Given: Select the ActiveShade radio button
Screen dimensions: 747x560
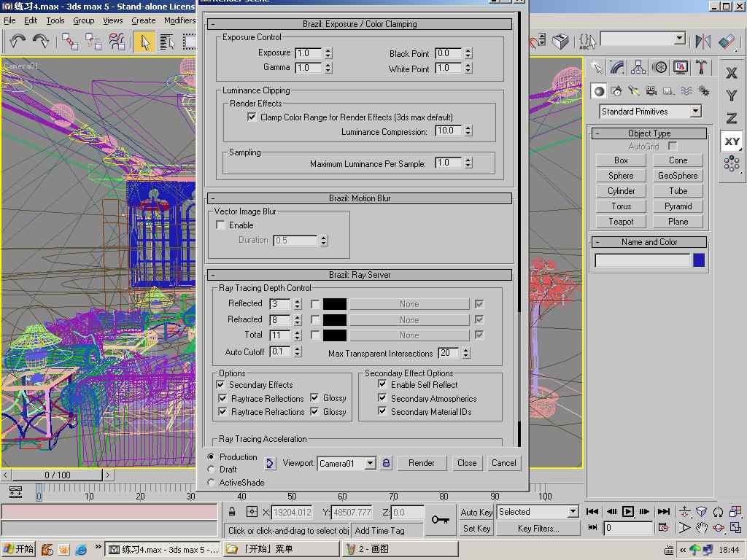Looking at the screenshot, I should pyautogui.click(x=211, y=483).
